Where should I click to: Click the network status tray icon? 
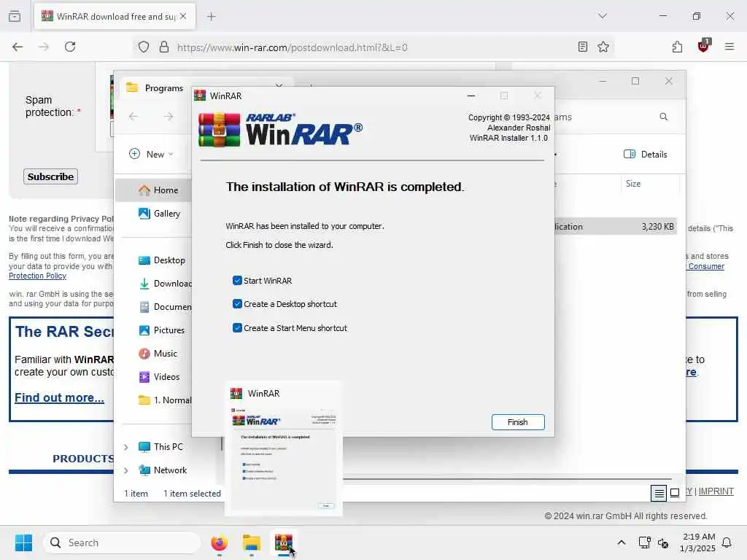(644, 542)
